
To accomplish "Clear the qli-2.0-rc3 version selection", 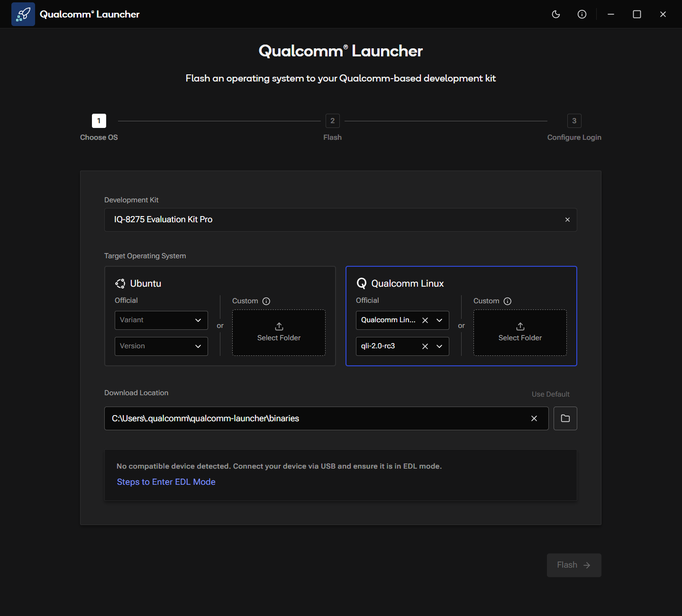I will (x=425, y=346).
